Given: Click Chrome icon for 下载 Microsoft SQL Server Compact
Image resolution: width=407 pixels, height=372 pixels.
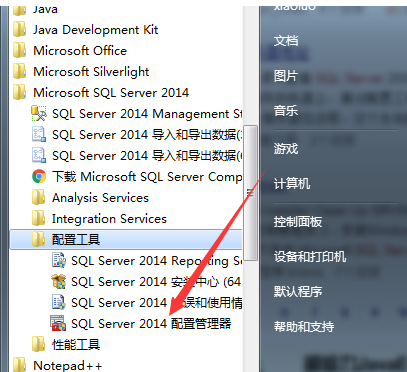Looking at the screenshot, I should (39, 176).
